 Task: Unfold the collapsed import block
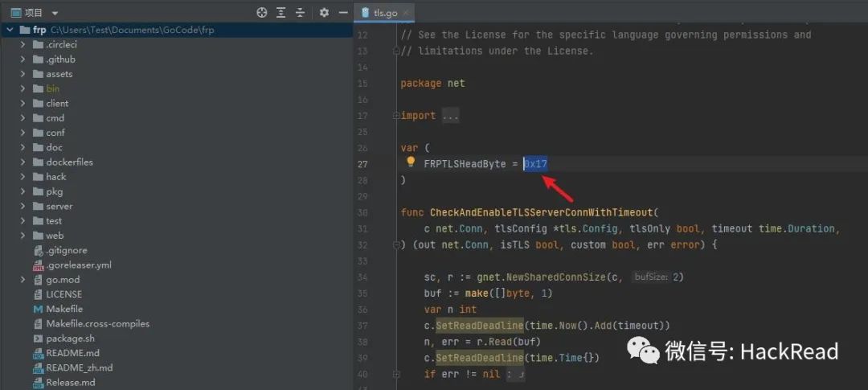(450, 116)
